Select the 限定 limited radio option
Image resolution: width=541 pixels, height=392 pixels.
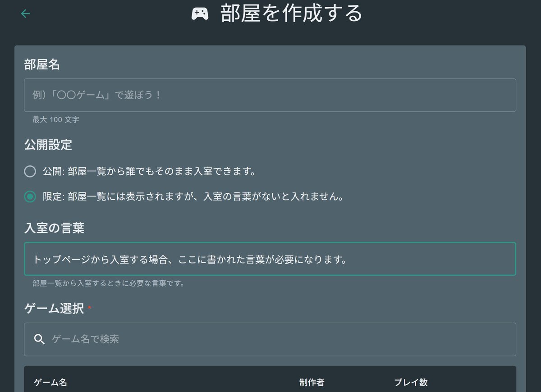pos(30,197)
